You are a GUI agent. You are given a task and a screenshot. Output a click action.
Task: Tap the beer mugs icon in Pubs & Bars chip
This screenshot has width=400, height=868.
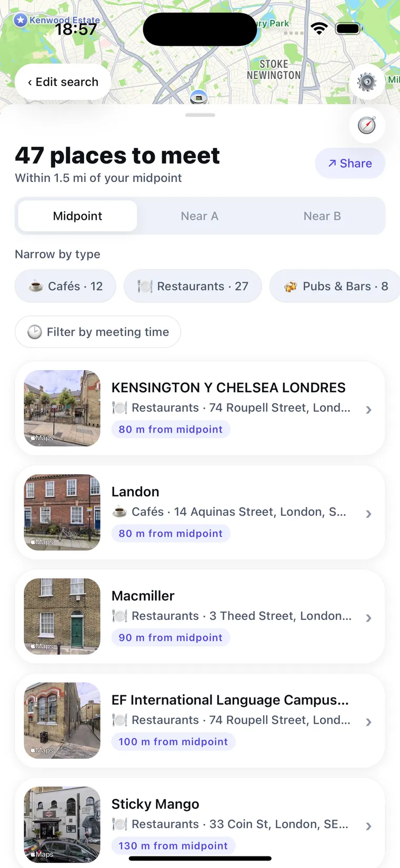(x=291, y=287)
